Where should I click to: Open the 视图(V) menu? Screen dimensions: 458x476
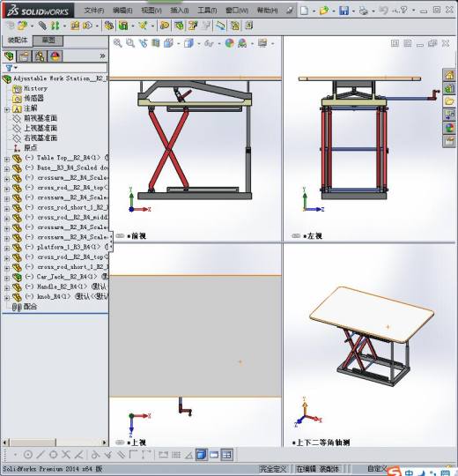(x=151, y=11)
